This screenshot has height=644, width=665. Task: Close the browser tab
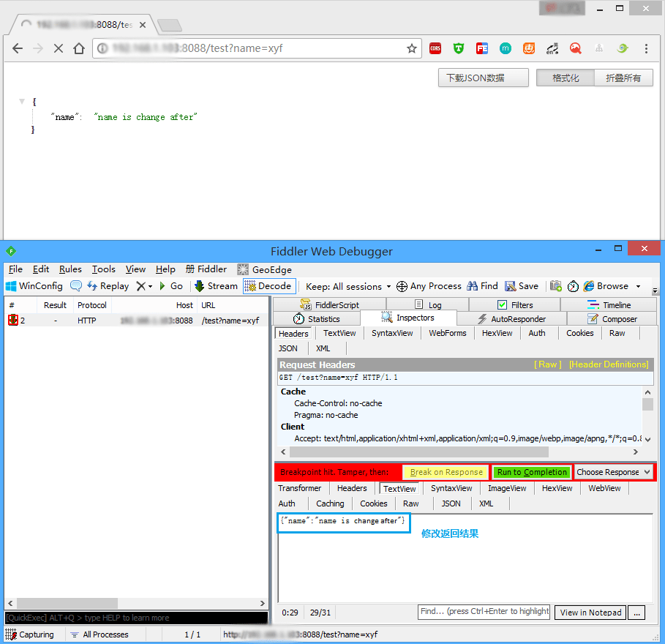143,25
